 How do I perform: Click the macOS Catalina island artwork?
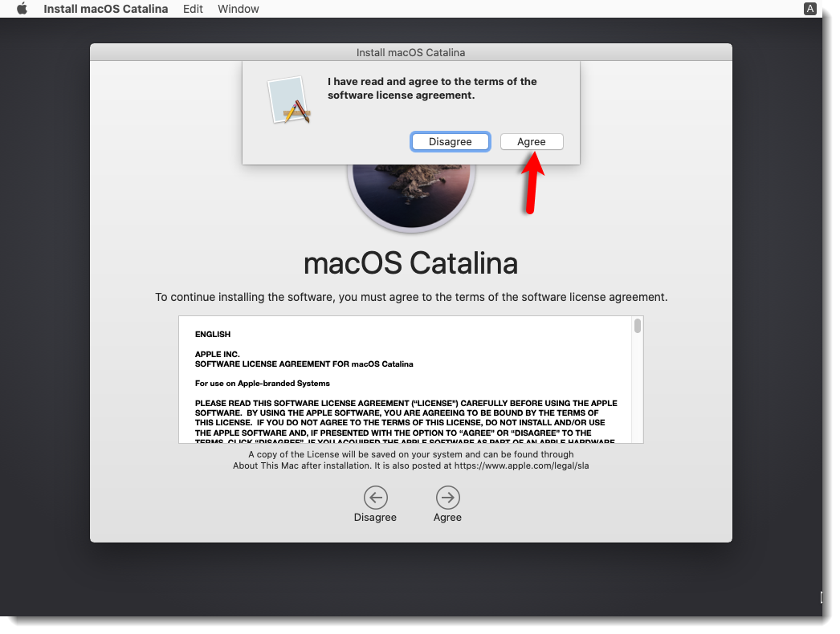tap(411, 197)
